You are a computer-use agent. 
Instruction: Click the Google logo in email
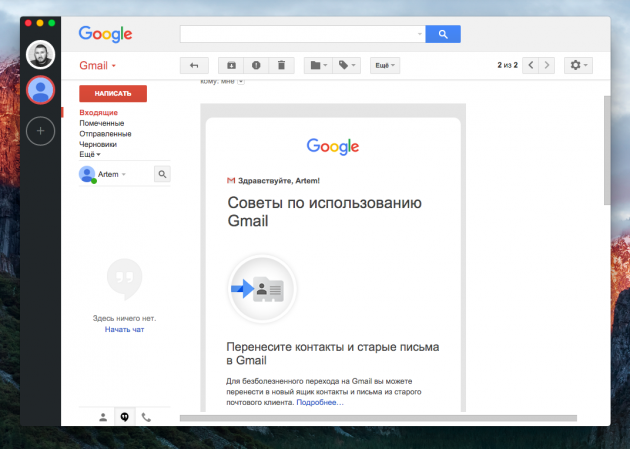point(333,147)
